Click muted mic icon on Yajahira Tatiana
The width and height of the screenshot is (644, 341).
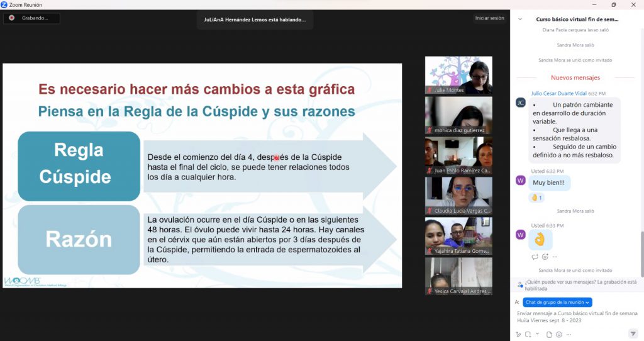pyautogui.click(x=430, y=251)
